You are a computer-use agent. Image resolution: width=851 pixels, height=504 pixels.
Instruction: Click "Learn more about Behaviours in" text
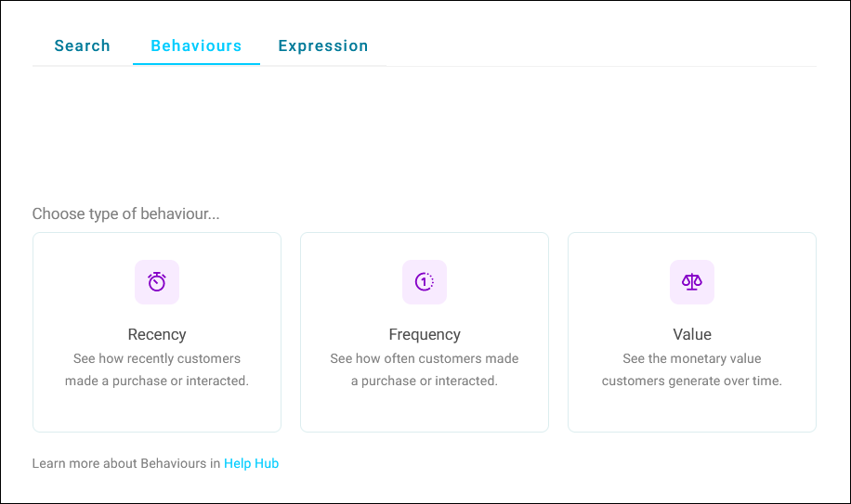[x=126, y=463]
